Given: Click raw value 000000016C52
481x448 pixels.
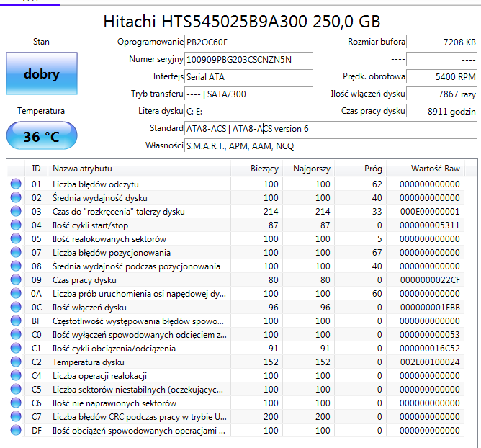Looking at the screenshot, I should pos(430,349).
